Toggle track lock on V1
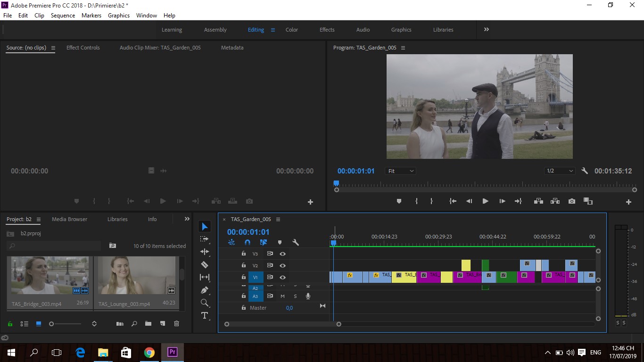Image resolution: width=644 pixels, height=362 pixels. pyautogui.click(x=243, y=277)
